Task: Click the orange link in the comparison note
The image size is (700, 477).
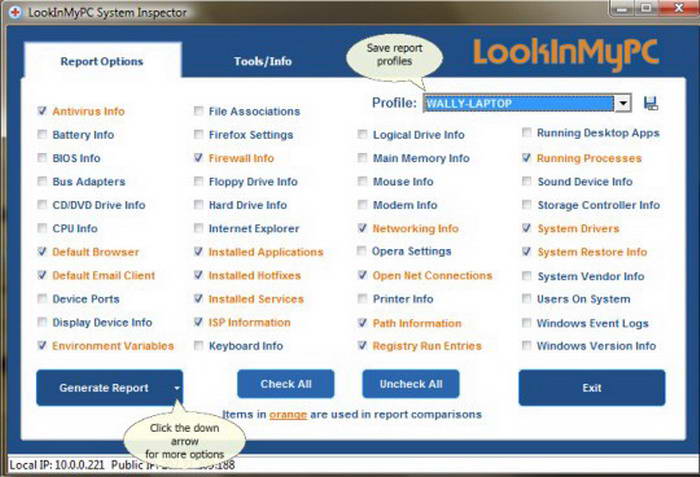Action: tap(288, 414)
